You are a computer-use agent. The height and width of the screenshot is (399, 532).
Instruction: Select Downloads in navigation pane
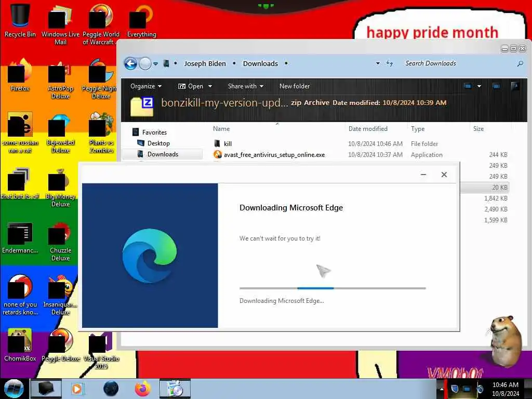pyautogui.click(x=163, y=154)
